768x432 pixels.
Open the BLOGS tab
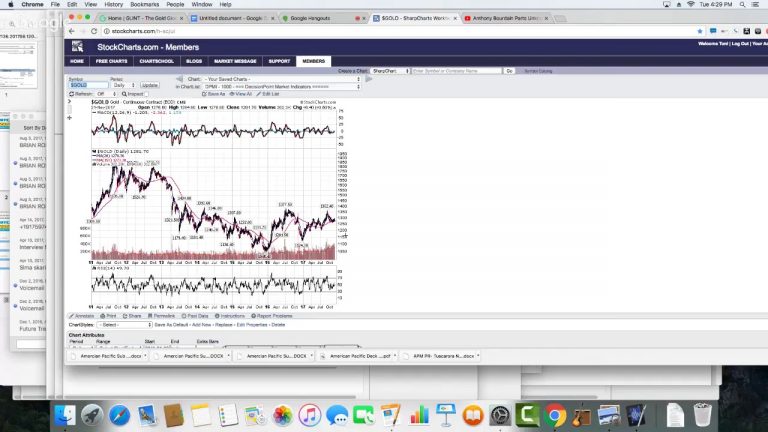[x=194, y=61]
